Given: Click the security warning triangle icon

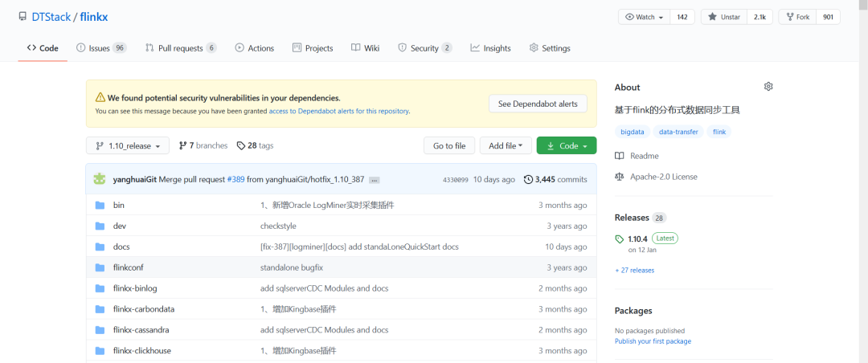Looking at the screenshot, I should pos(100,98).
